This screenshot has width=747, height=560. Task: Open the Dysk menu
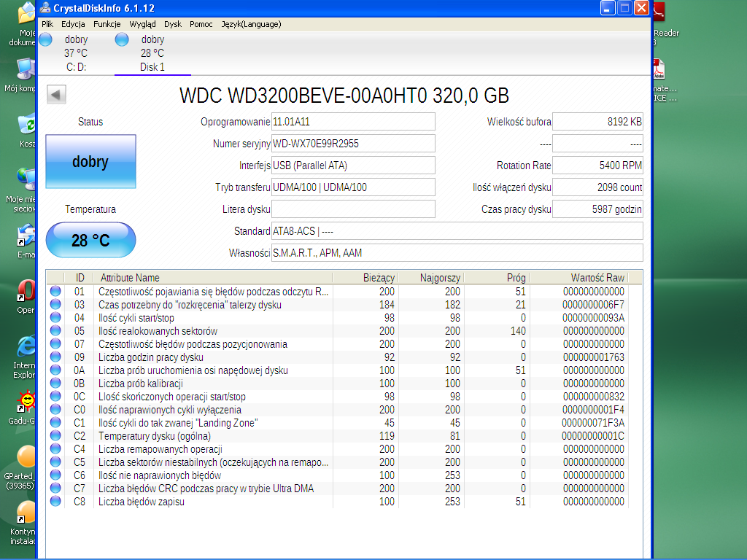[172, 24]
